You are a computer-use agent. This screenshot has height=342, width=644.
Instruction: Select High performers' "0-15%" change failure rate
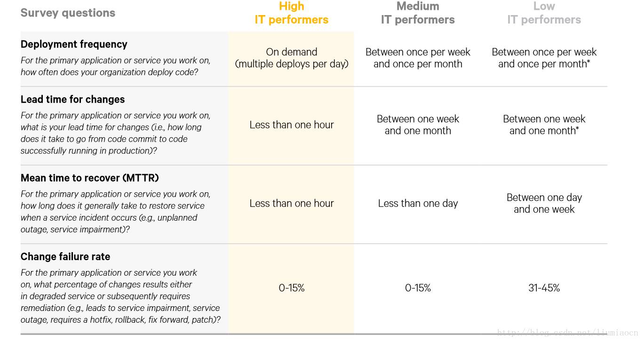click(x=292, y=288)
